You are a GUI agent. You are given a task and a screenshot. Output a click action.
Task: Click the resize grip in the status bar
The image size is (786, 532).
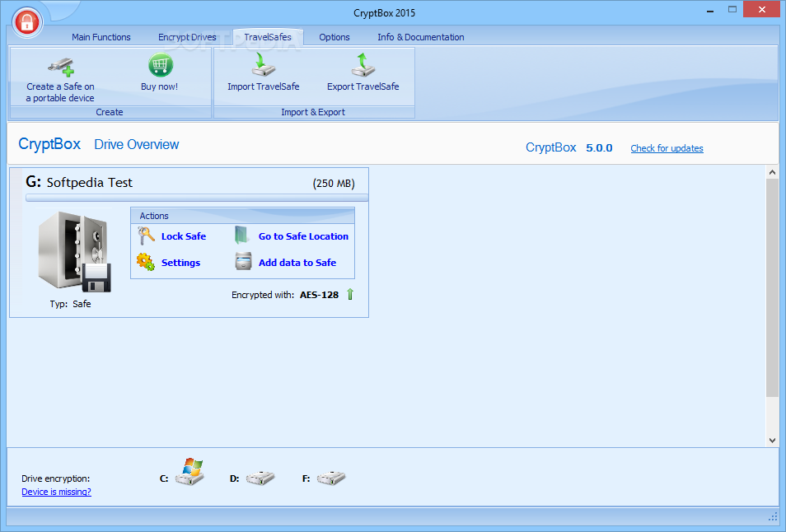coord(773,516)
